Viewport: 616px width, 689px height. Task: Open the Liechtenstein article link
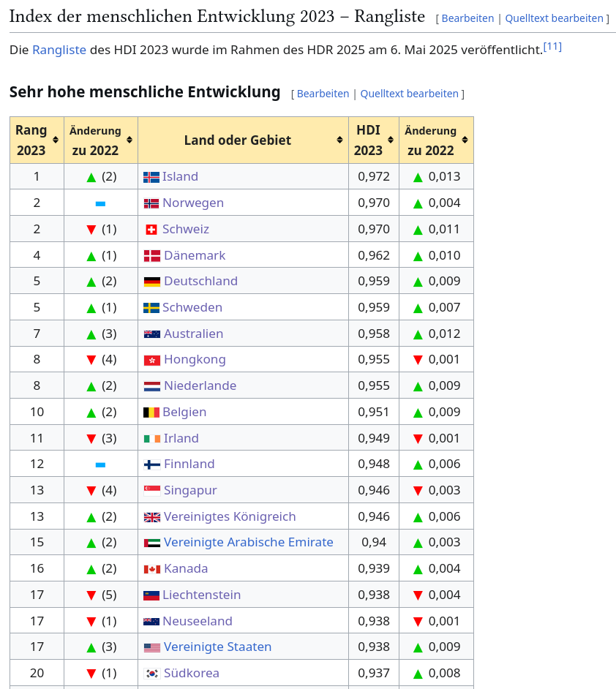(x=201, y=595)
